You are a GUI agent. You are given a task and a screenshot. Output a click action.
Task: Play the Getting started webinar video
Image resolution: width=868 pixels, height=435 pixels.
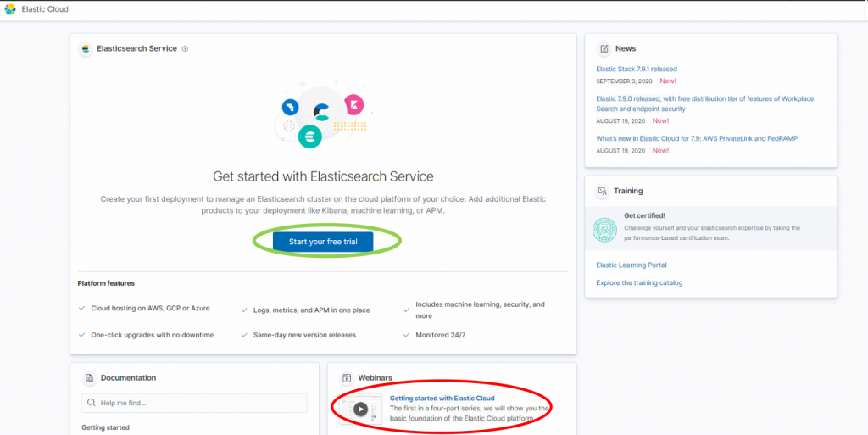(360, 409)
